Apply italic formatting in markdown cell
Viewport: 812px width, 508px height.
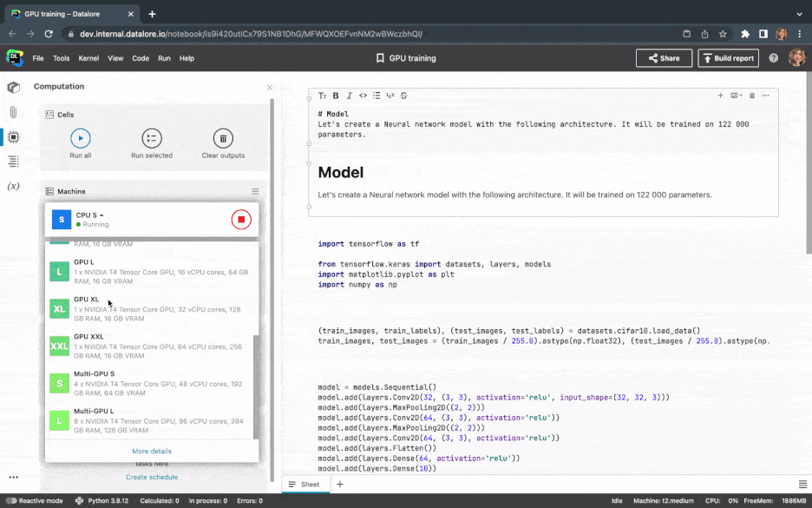tap(349, 96)
